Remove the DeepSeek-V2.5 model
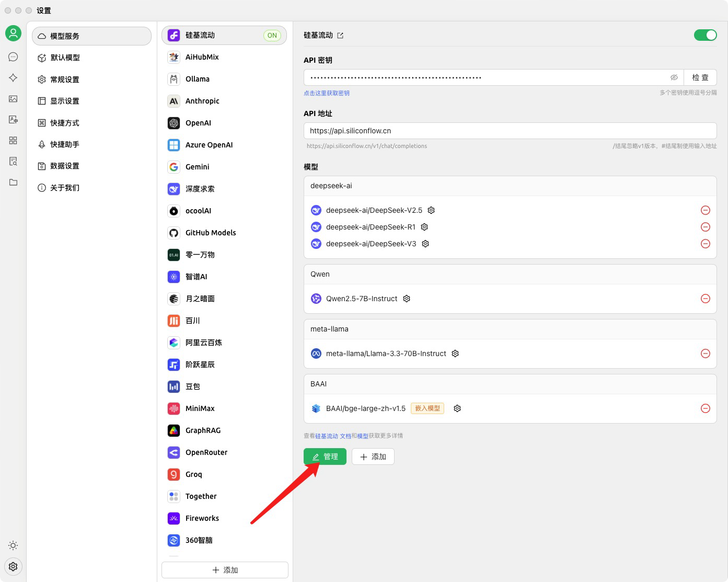Image resolution: width=728 pixels, height=582 pixels. [x=706, y=210]
